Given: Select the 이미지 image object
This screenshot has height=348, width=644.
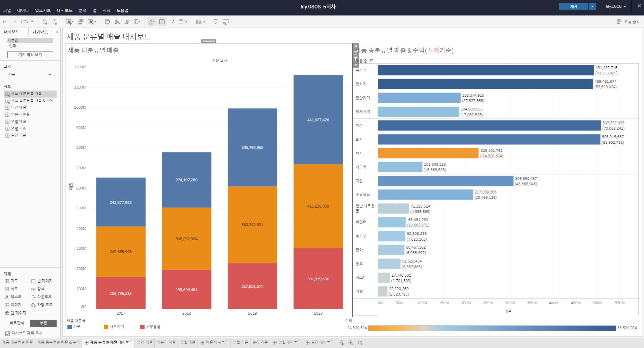Looking at the screenshot, I should [x=13, y=305].
